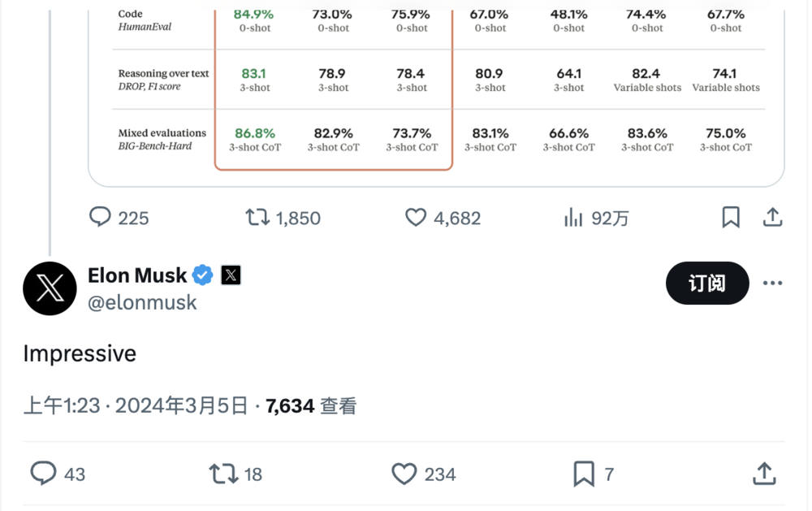Image resolution: width=812 pixels, height=511 pixels.
Task: Click Elon Musk's blue verified badge
Action: [x=201, y=275]
